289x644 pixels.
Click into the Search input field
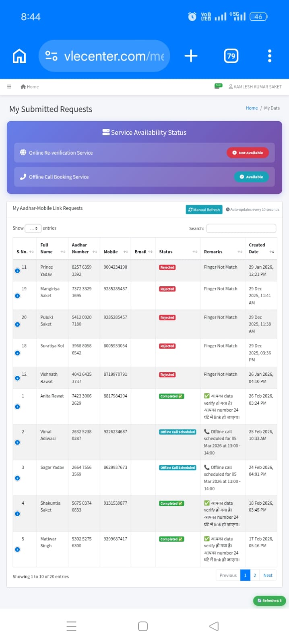(x=241, y=228)
